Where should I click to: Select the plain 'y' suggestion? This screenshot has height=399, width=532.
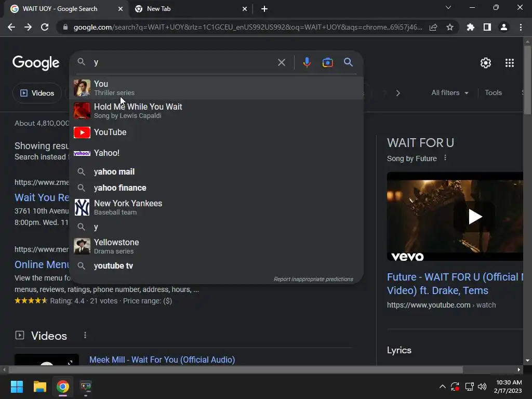[x=217, y=227]
